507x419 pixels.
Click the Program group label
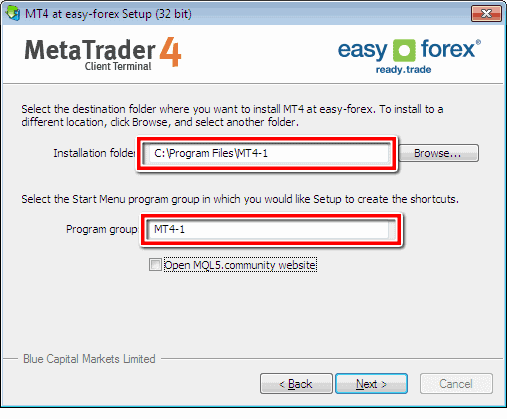(x=102, y=229)
